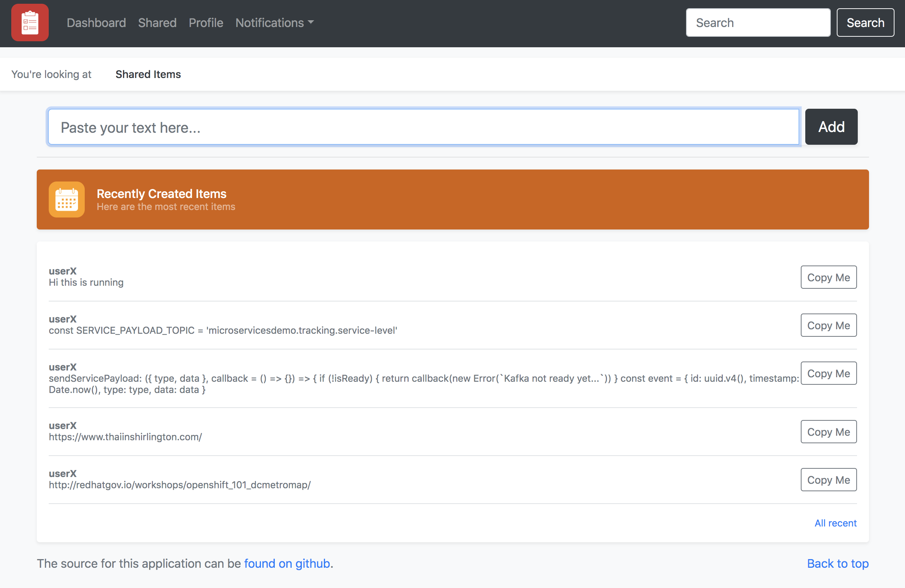
Task: Open the All recent link
Action: pyautogui.click(x=835, y=523)
